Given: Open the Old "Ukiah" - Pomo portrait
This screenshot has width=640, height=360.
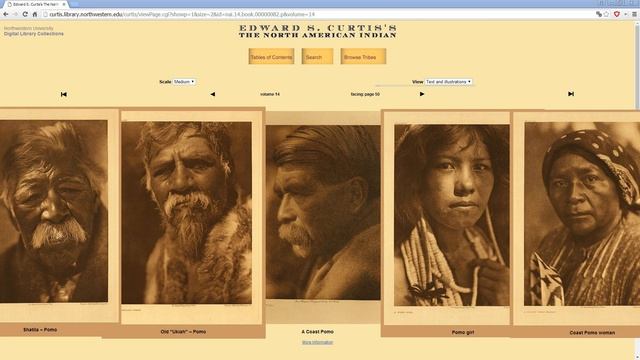Looking at the screenshot, I should coord(187,213).
